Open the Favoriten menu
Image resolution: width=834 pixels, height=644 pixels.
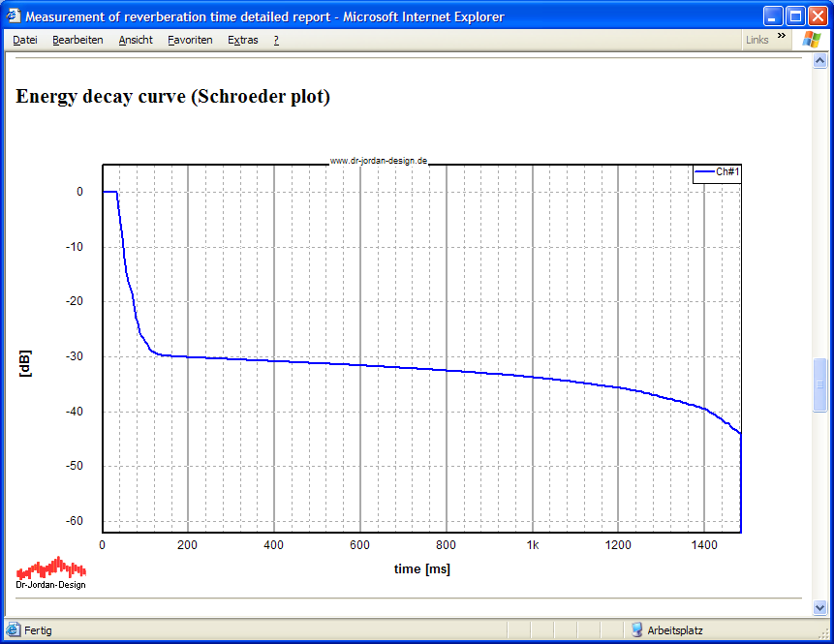pos(190,40)
